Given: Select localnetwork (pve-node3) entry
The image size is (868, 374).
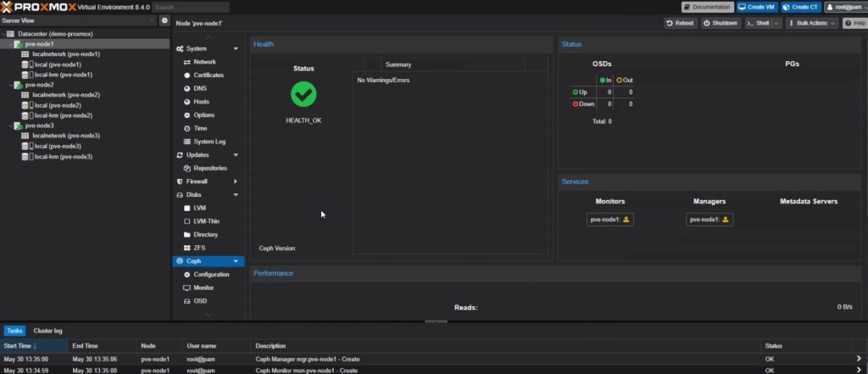Looking at the screenshot, I should tap(66, 136).
